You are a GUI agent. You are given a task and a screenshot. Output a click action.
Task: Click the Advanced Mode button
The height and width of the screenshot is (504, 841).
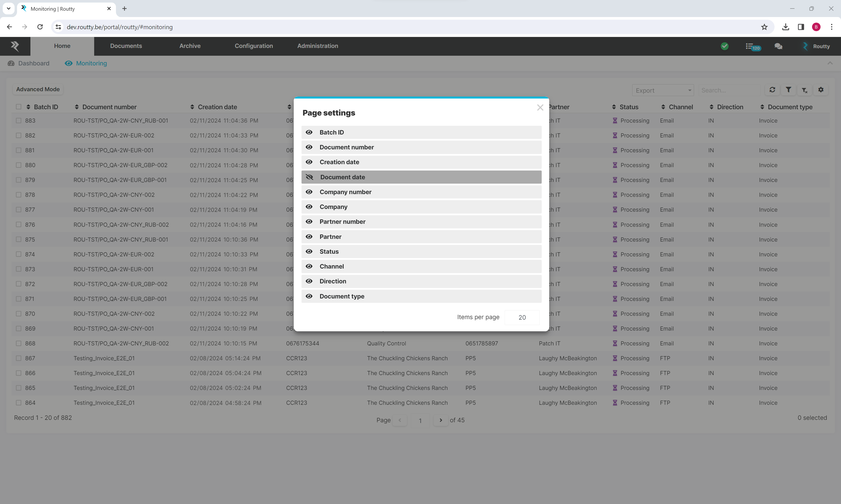pos(38,89)
